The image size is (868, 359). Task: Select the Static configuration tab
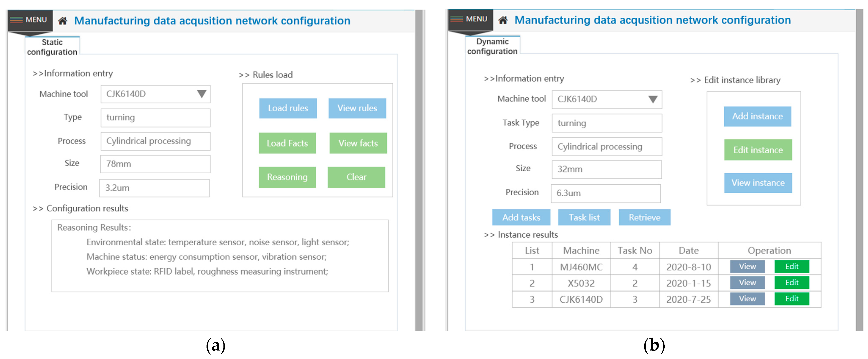pyautogui.click(x=52, y=47)
